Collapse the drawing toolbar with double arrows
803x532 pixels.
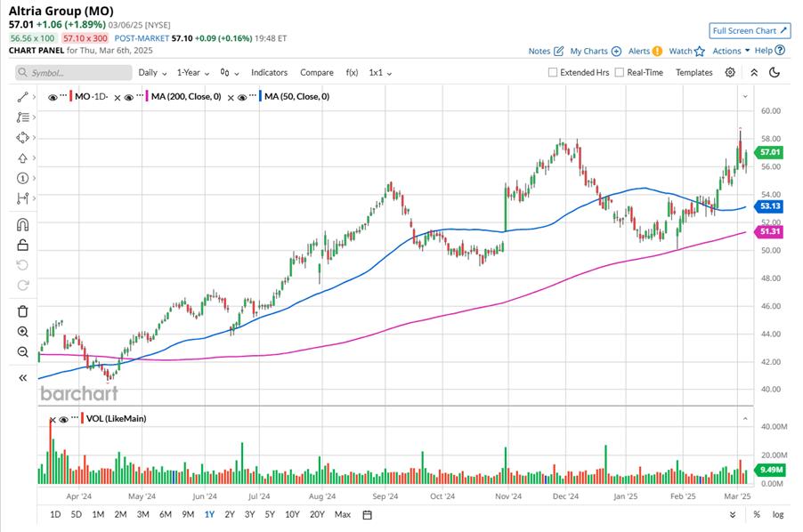pos(22,378)
